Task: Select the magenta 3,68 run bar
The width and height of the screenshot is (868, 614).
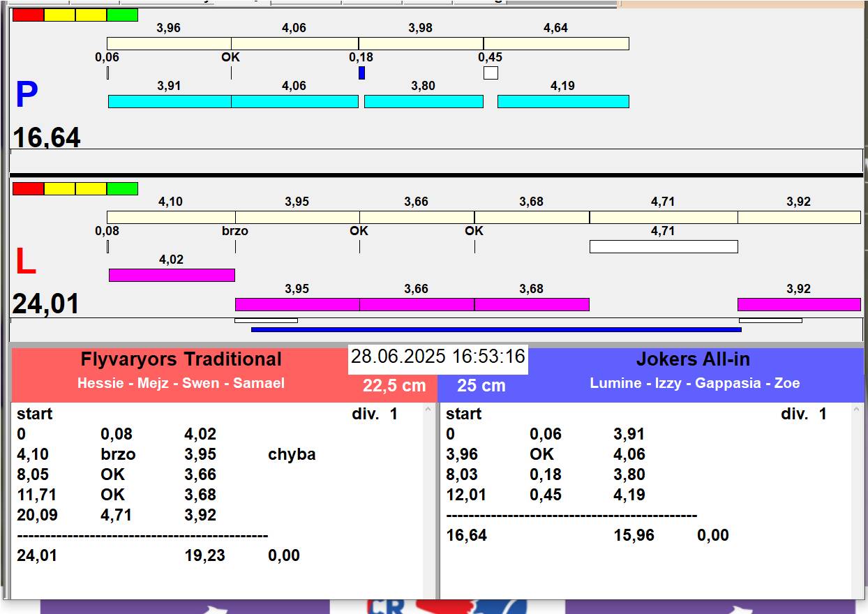Action: pyautogui.click(x=532, y=304)
